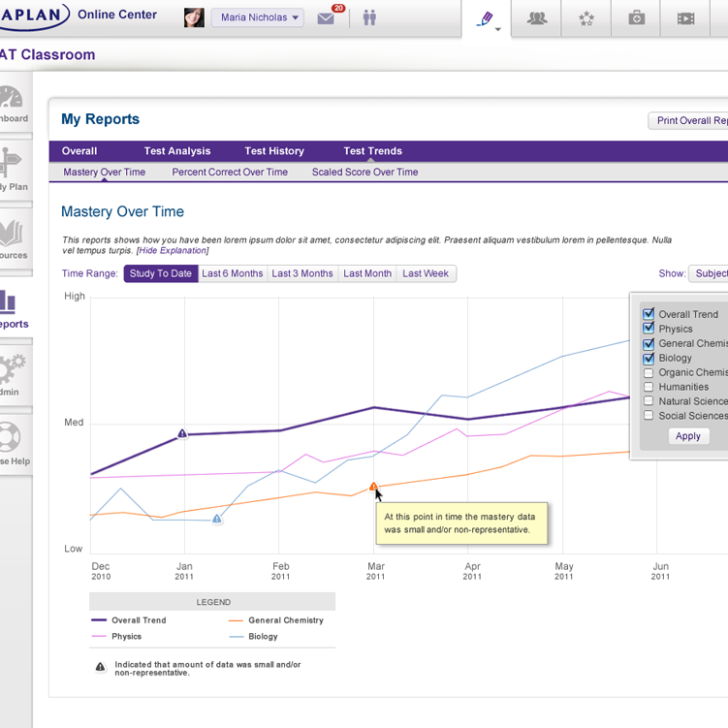
Task: Click the two-people icon next to mail
Action: (369, 18)
